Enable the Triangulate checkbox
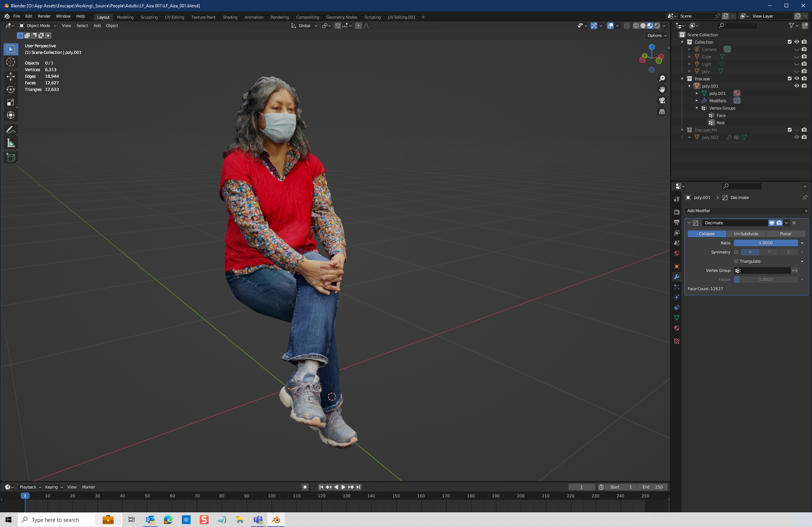 (736, 261)
